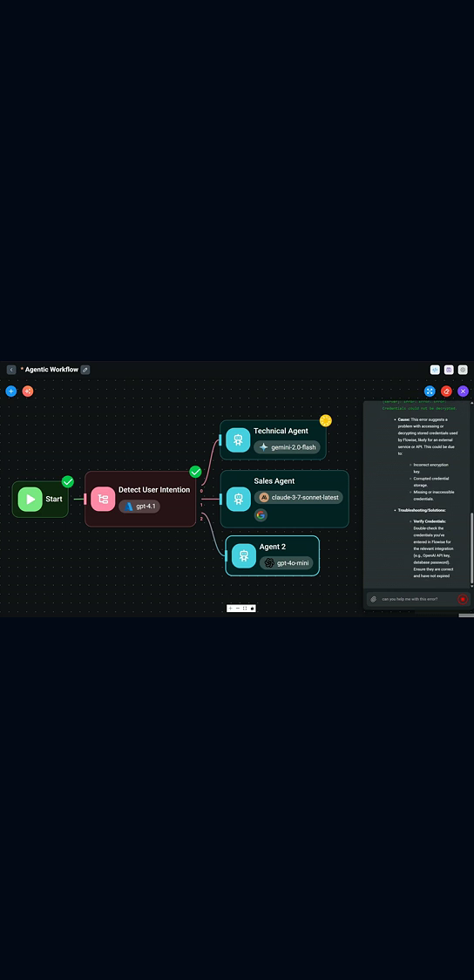Clear the chat with the red eraser button
The width and height of the screenshot is (474, 980).
(446, 391)
